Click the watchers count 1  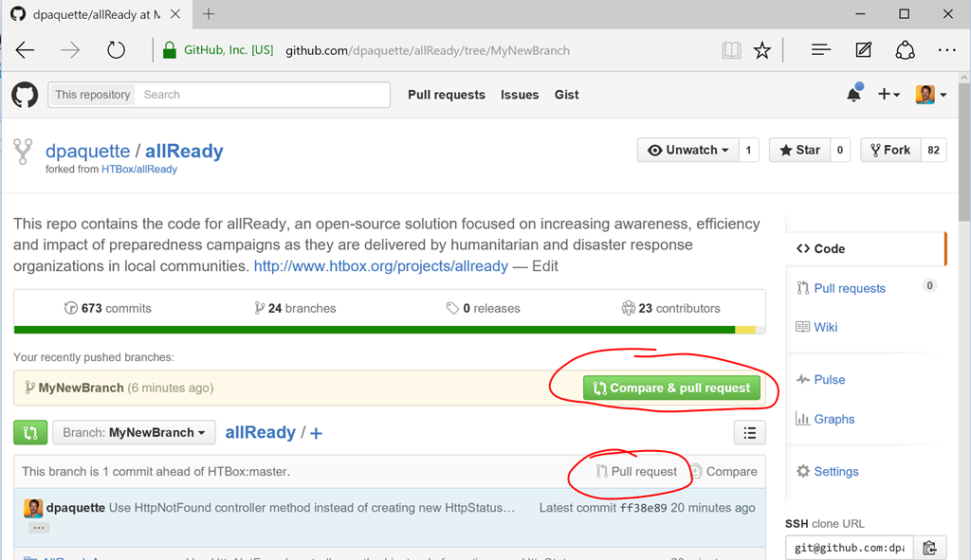coord(748,150)
